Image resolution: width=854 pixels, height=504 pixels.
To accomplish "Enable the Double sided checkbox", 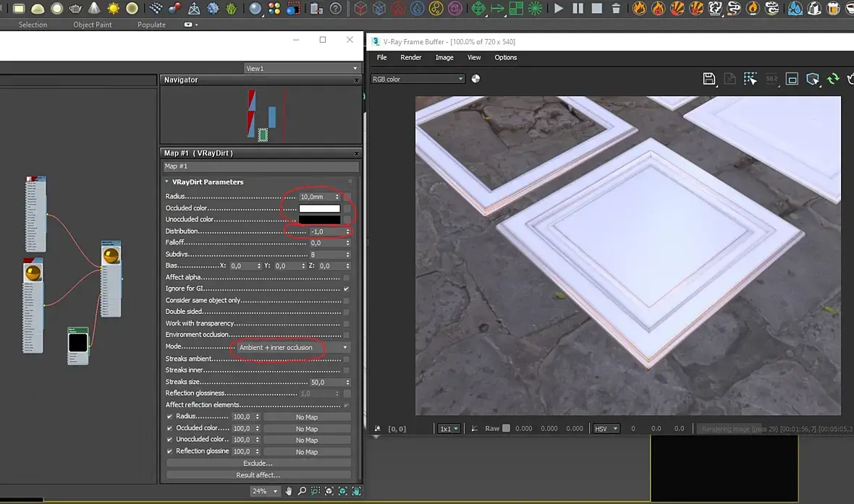I will 347,312.
